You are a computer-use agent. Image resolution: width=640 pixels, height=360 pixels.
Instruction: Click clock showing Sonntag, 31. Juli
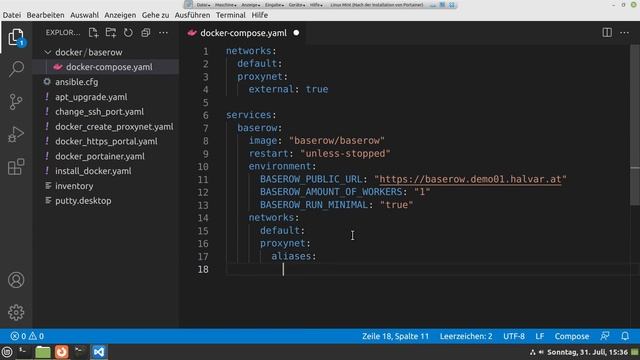(x=587, y=352)
